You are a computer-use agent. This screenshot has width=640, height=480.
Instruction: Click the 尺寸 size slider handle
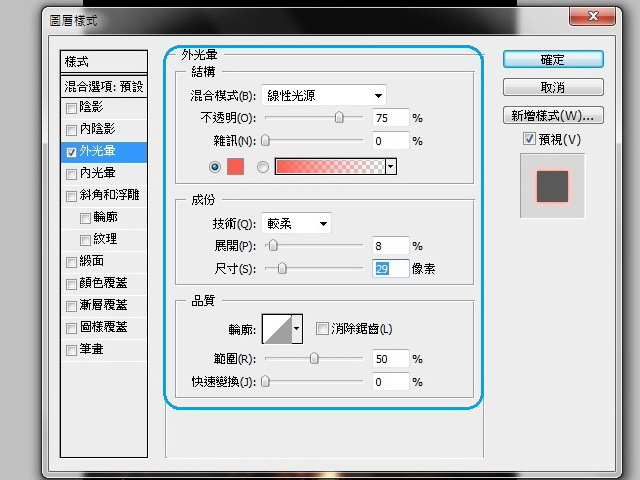point(282,268)
